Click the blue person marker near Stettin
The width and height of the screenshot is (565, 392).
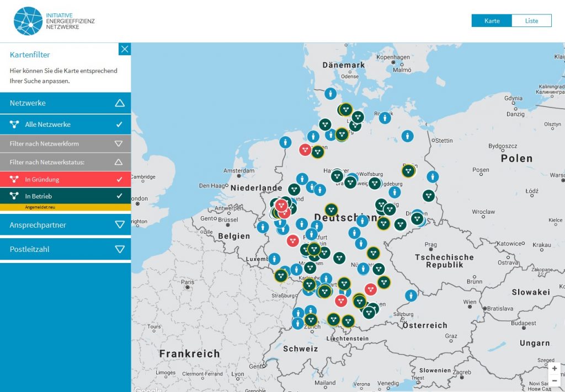point(407,135)
